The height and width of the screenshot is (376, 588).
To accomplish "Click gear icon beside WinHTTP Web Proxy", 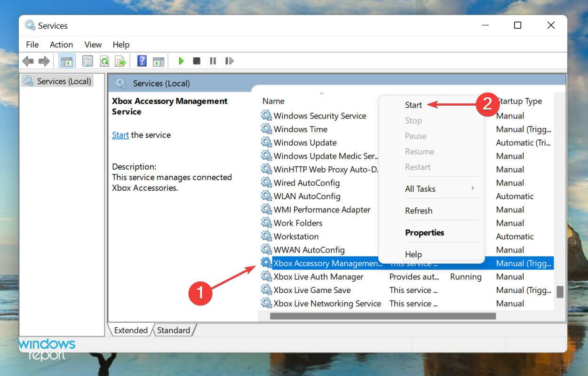I will click(266, 169).
